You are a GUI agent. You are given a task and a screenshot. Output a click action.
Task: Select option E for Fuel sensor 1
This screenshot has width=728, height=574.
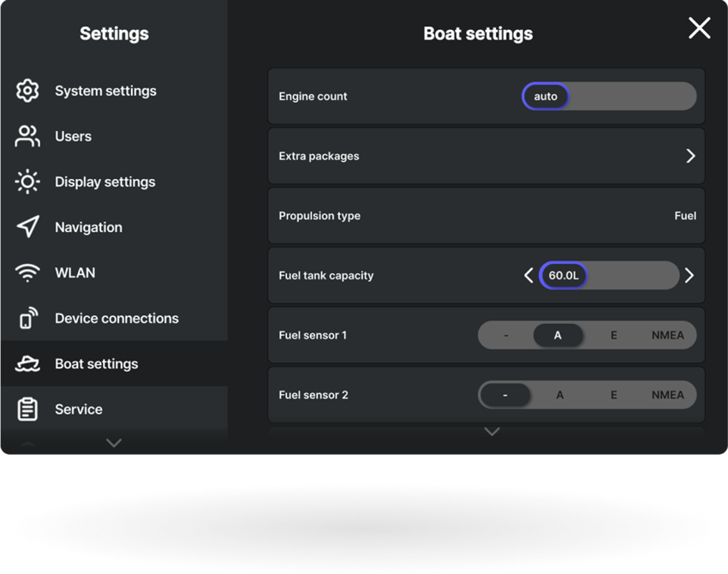(x=613, y=335)
